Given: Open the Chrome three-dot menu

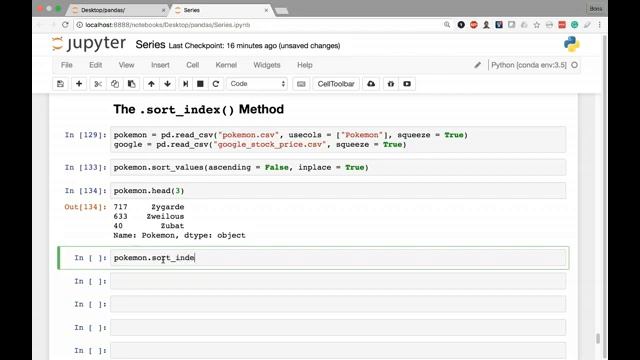Looking at the screenshot, I should [600, 25].
